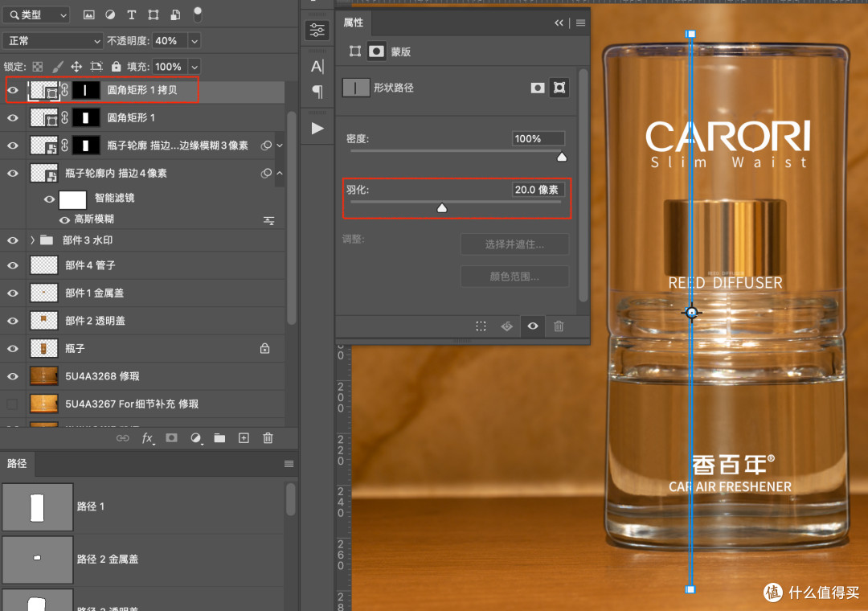Image resolution: width=868 pixels, height=611 pixels.
Task: Adjust 羽化 slider handle
Action: tap(442, 207)
